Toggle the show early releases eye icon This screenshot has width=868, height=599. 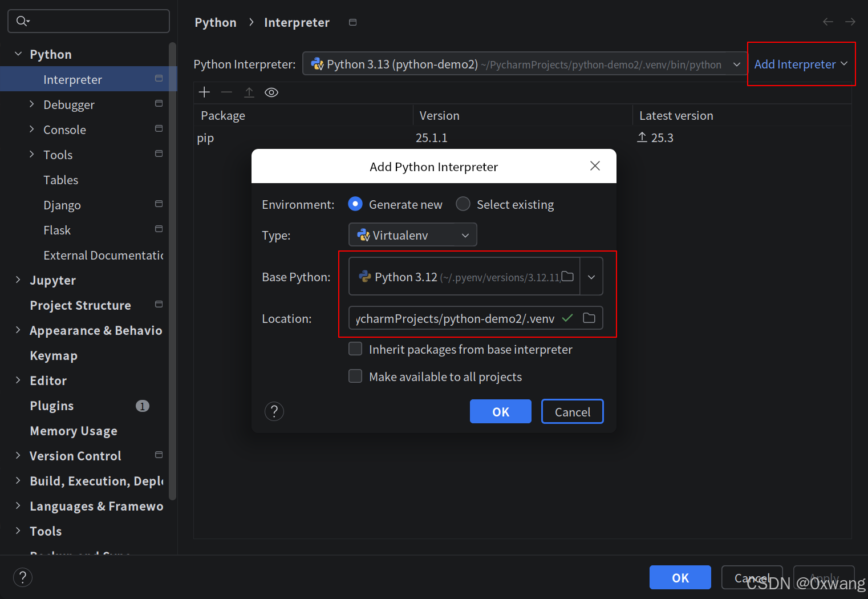coord(271,92)
